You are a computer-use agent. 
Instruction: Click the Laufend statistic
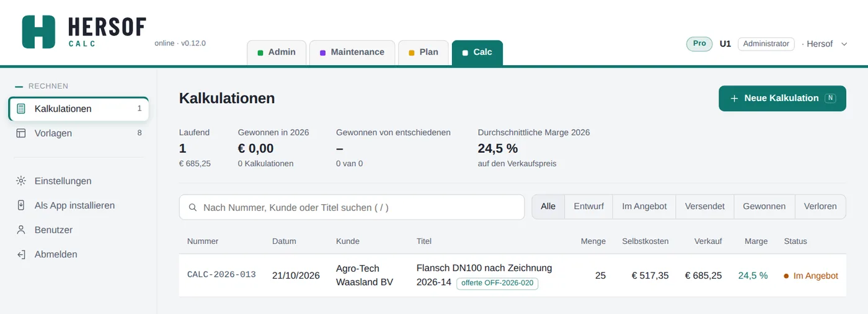(195, 148)
